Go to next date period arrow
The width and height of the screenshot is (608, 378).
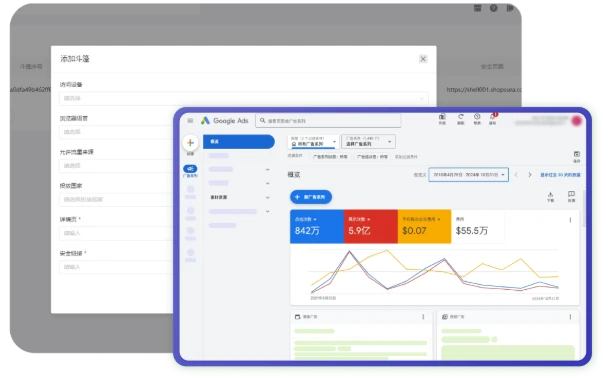(x=530, y=175)
